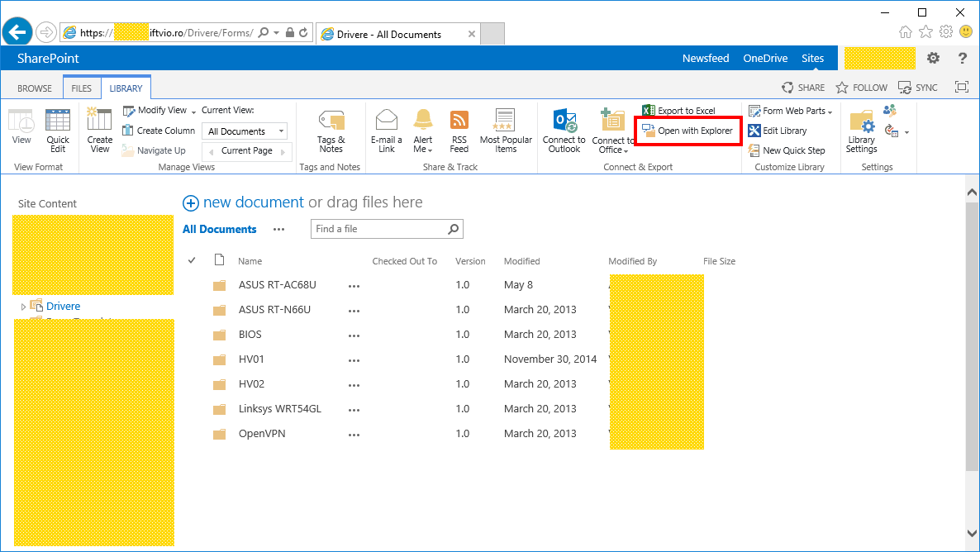Viewport: 980px width, 552px height.
Task: Click Connect to Outlook
Action: tap(564, 130)
